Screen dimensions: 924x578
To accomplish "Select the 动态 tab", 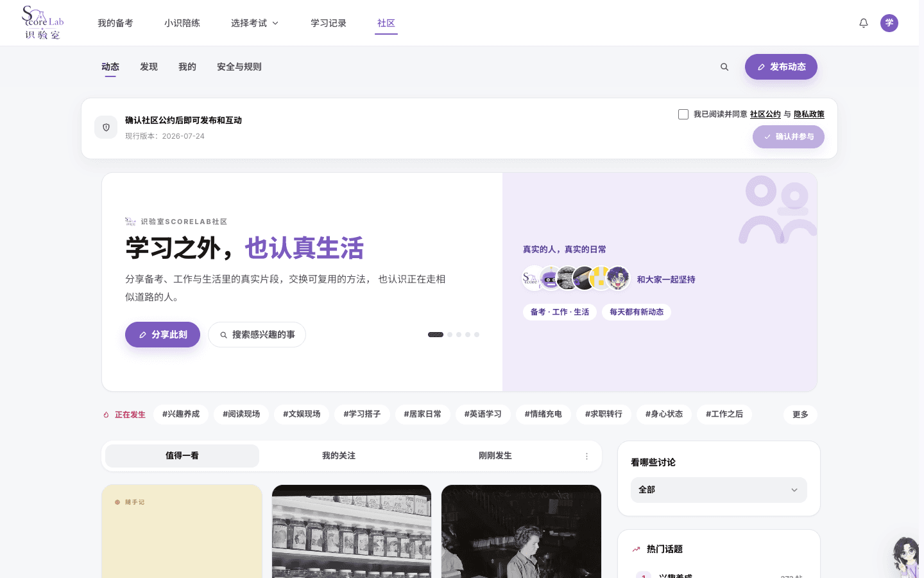I will 110,67.
